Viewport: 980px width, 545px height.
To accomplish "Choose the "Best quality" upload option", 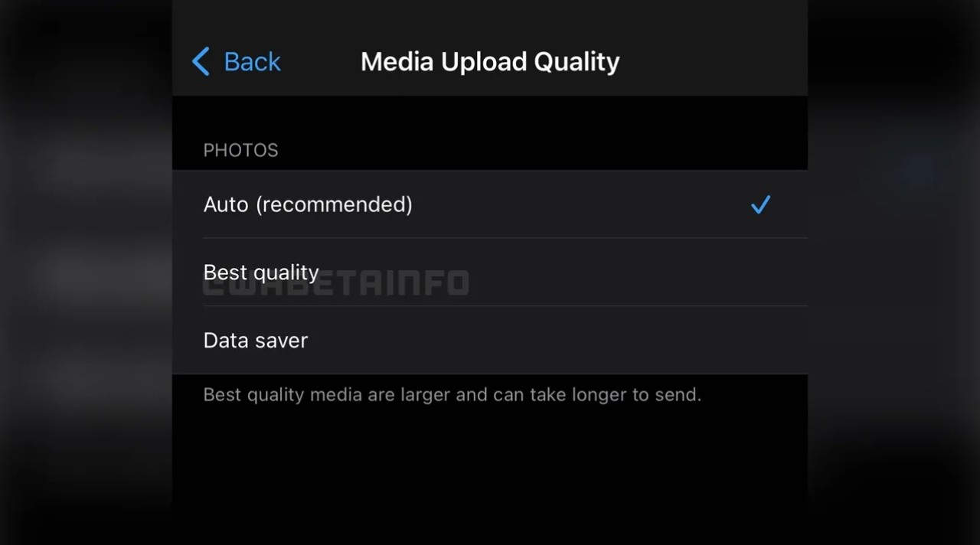I will pos(490,272).
